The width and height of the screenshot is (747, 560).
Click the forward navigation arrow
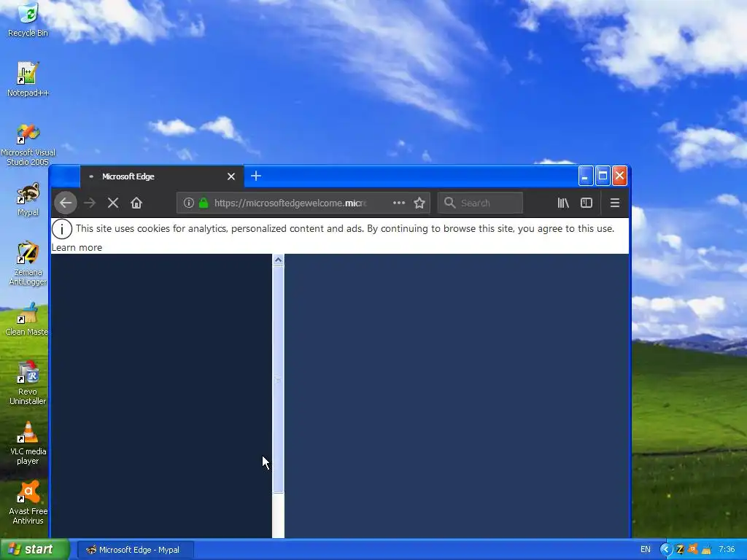90,203
